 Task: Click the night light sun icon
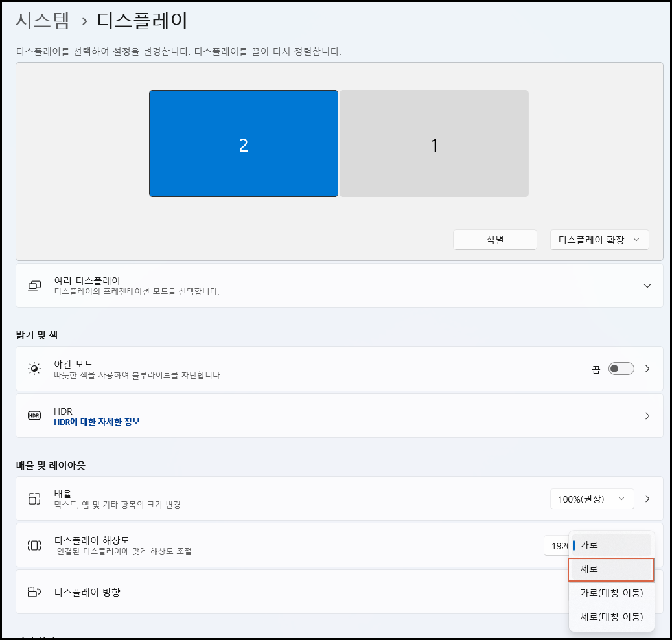click(x=34, y=369)
